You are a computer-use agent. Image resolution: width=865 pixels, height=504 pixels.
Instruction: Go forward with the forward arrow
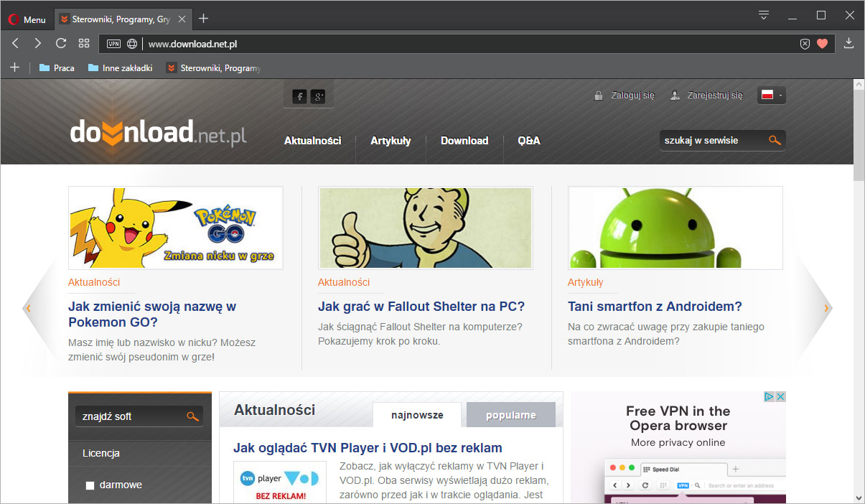[x=38, y=44]
